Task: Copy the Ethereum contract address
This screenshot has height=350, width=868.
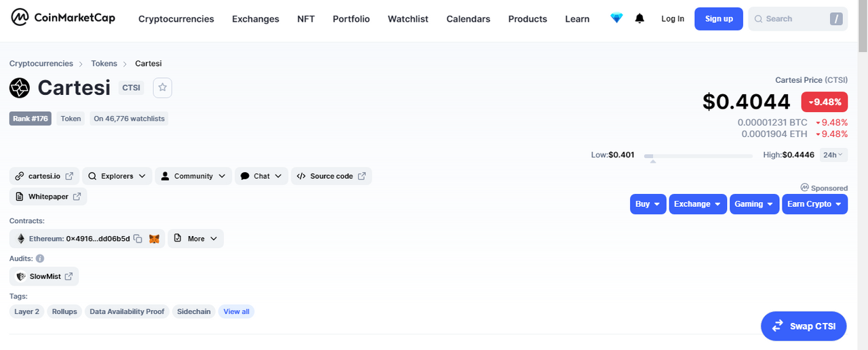Action: tap(138, 239)
